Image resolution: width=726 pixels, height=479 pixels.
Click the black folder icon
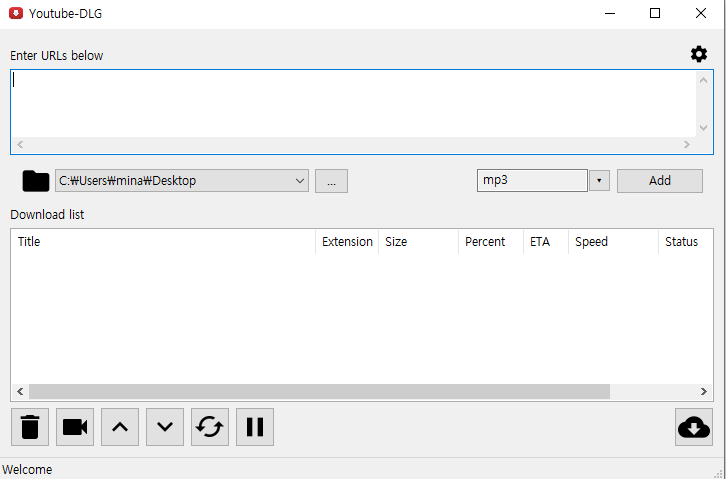36,181
